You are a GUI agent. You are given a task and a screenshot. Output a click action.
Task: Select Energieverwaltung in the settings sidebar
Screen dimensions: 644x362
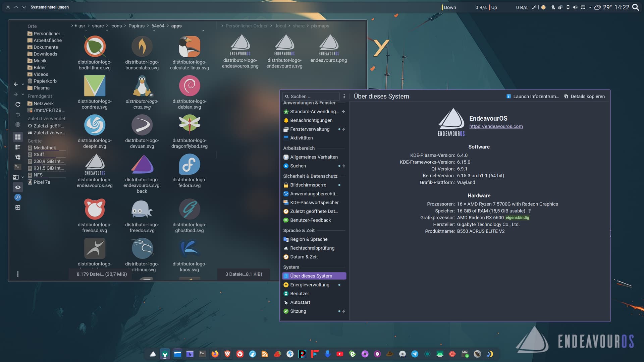tap(310, 285)
